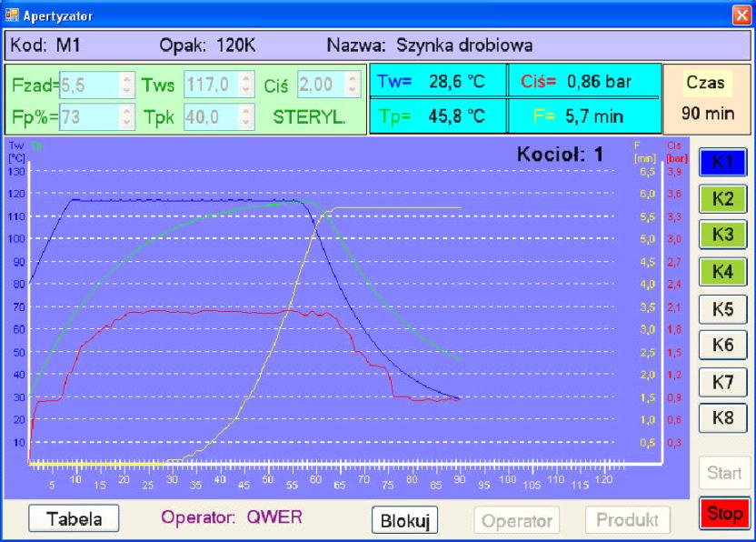Click the Produkt button
Screen dimensions: 756x542
(x=627, y=520)
